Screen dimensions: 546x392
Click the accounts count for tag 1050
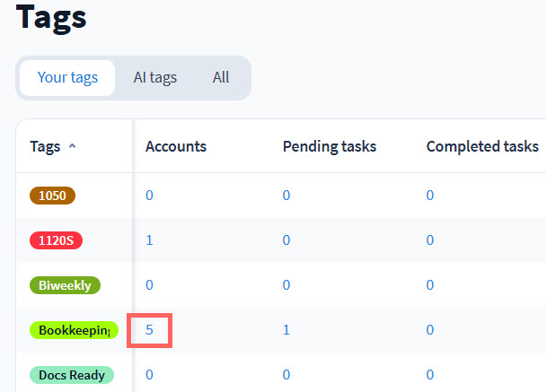(x=149, y=196)
